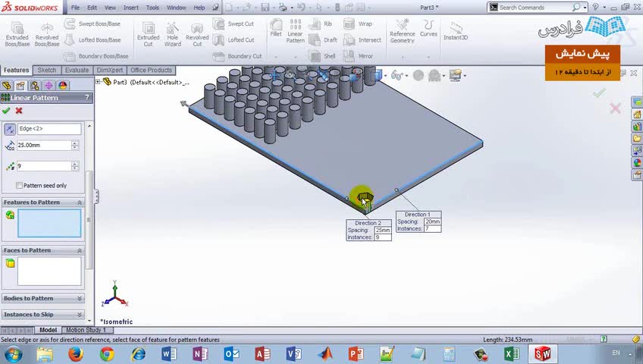Click Direction 1 Spacing 20mm callout value

(x=432, y=221)
